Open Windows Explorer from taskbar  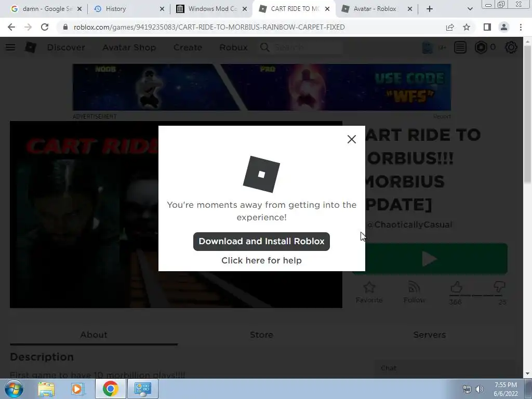(x=46, y=389)
